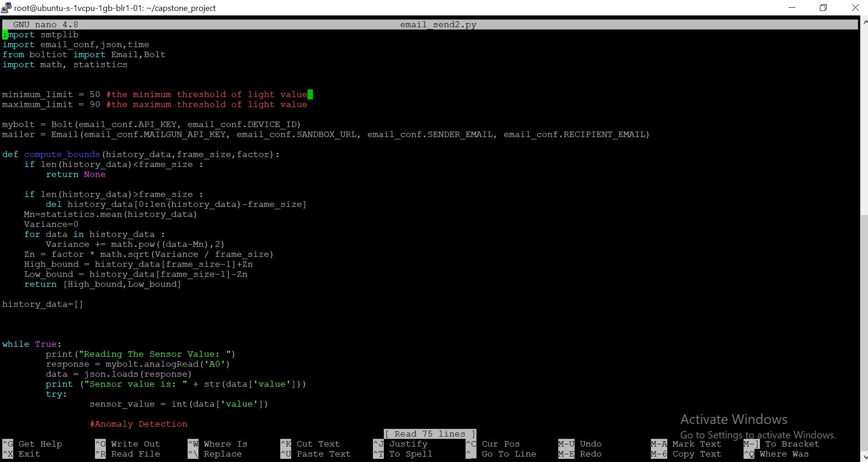Minimize the terminal window
This screenshot has width=868, height=462.
792,8
